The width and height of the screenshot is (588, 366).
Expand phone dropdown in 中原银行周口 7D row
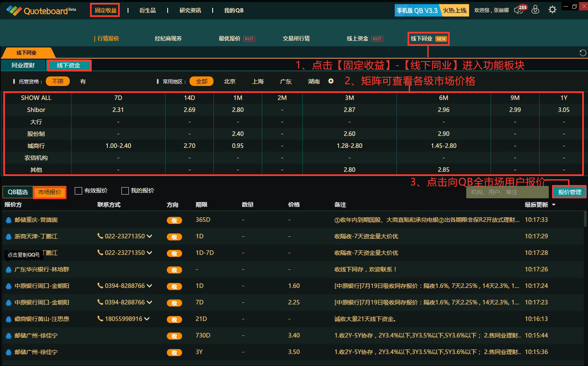tap(149, 302)
